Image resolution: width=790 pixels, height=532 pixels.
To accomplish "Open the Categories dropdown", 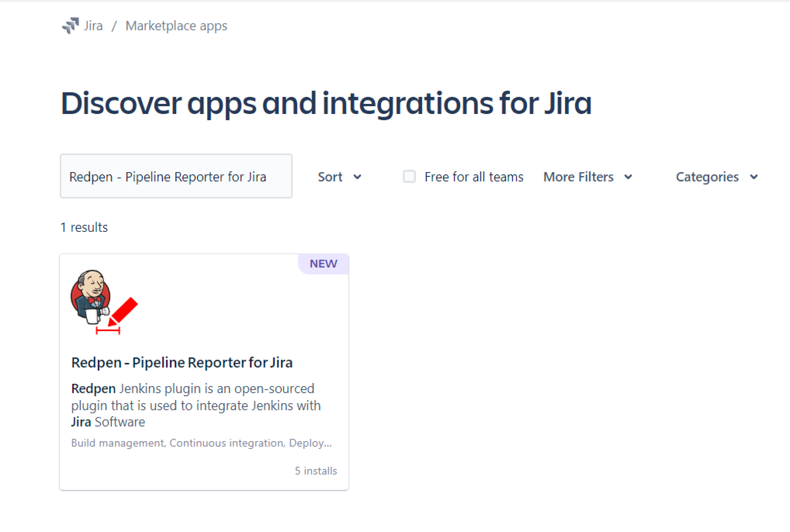I will coord(717,177).
